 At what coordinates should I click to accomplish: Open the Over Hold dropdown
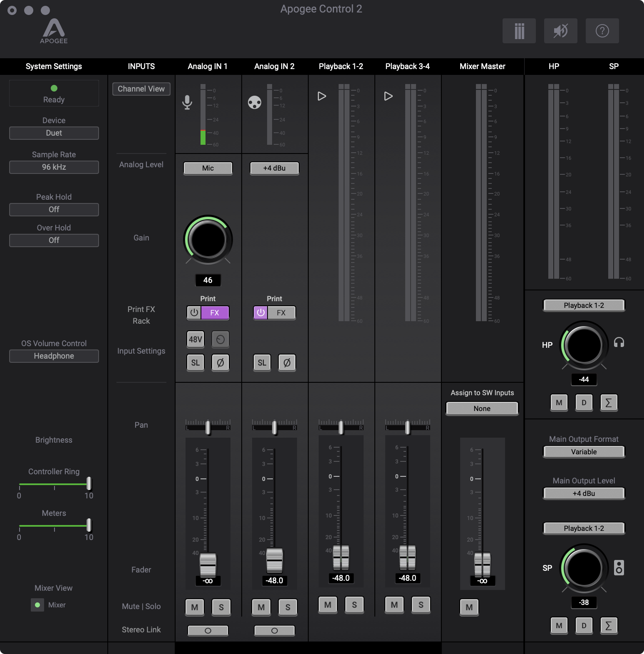(x=54, y=240)
